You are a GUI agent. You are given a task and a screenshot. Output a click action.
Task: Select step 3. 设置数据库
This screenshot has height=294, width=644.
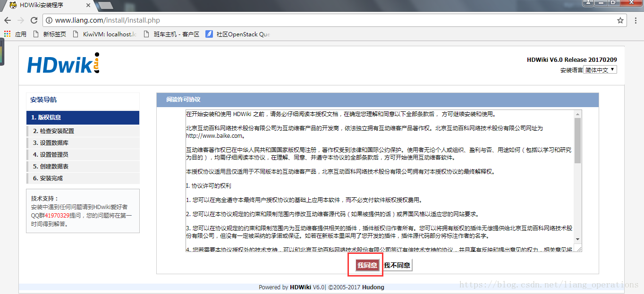83,143
